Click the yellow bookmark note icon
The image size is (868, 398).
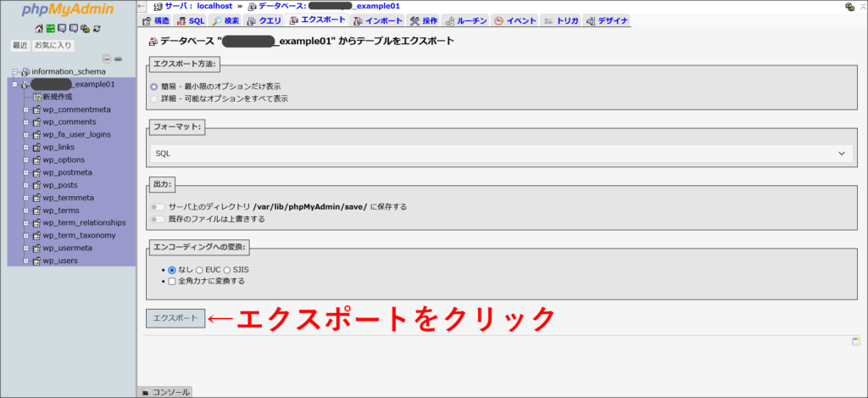point(856,341)
